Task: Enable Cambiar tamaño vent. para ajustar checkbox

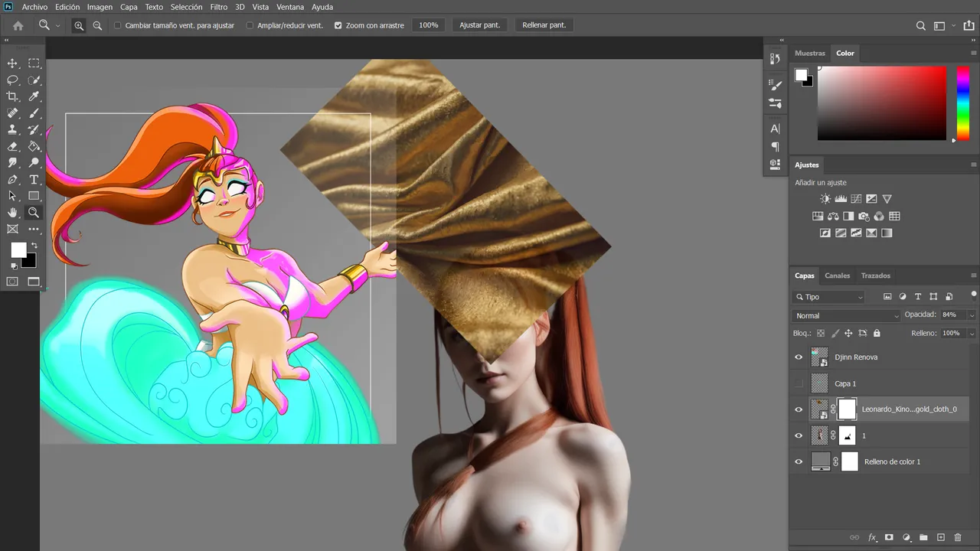Action: point(118,25)
